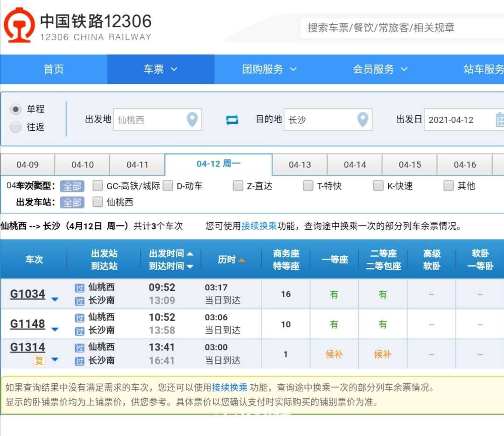The height and width of the screenshot is (436, 504).
Task: Click 全部 button for train type
Action: [72, 186]
